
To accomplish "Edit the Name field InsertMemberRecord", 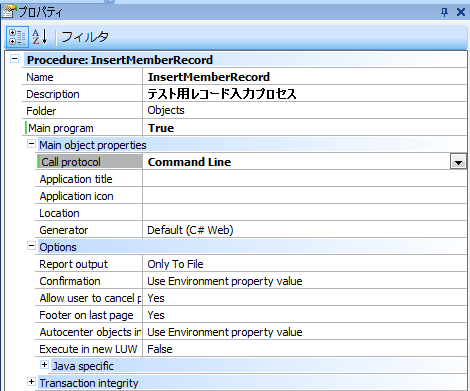I will (x=305, y=77).
